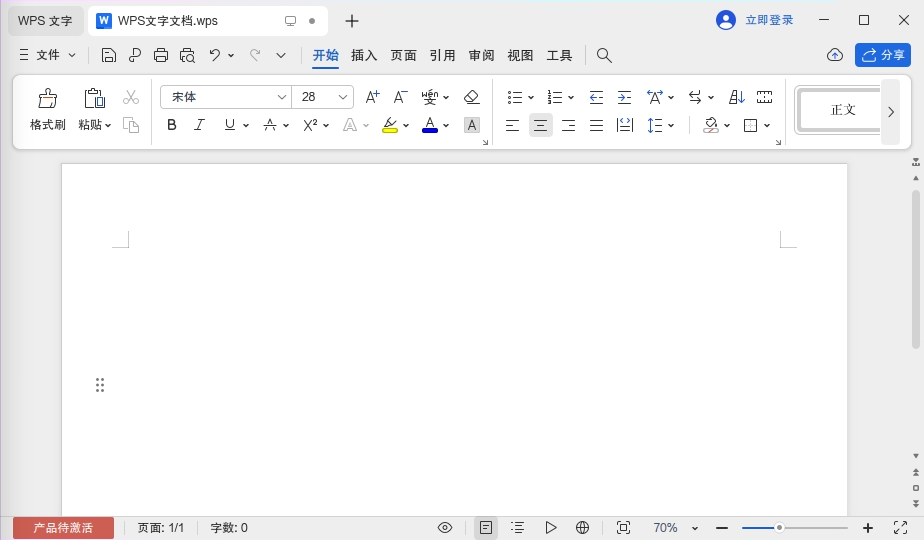Click the distributed alignment icon

click(x=625, y=125)
